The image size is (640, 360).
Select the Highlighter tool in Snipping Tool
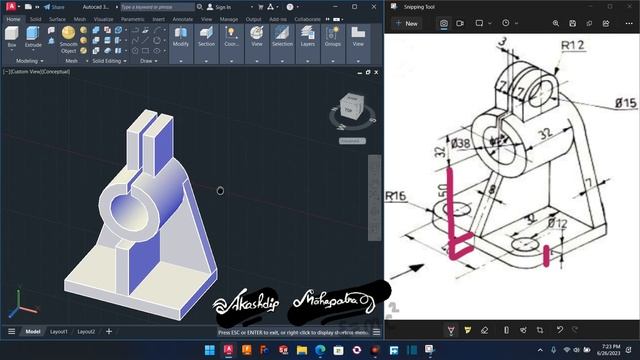[x=468, y=330]
